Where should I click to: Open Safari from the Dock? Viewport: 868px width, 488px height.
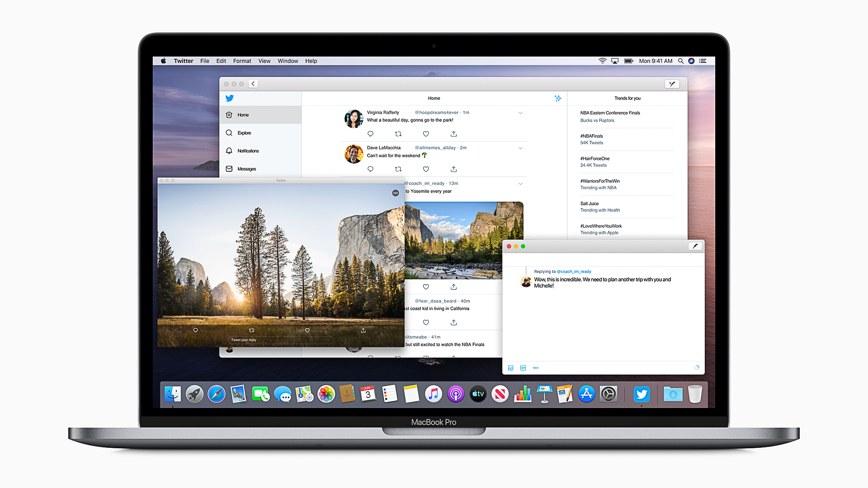(217, 394)
